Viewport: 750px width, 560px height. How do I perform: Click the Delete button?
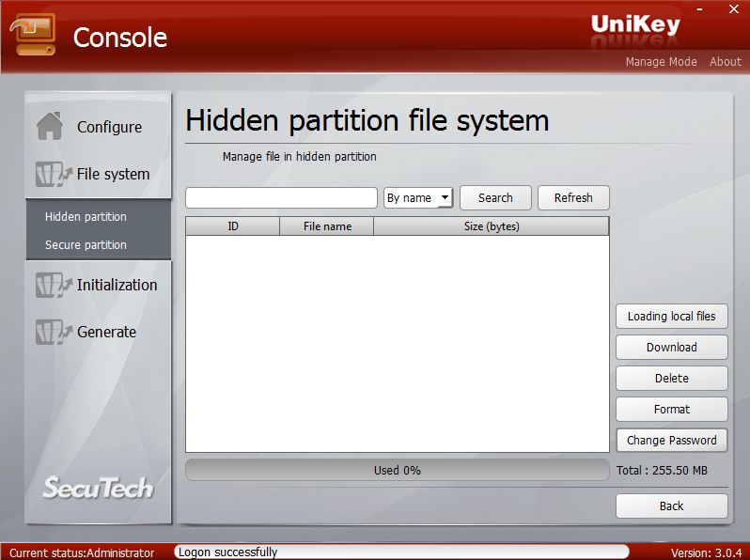pos(672,379)
